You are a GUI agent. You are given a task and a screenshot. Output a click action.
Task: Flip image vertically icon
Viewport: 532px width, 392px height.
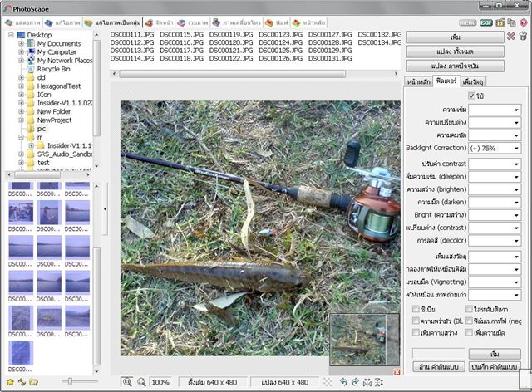pyautogui.click(x=379, y=382)
